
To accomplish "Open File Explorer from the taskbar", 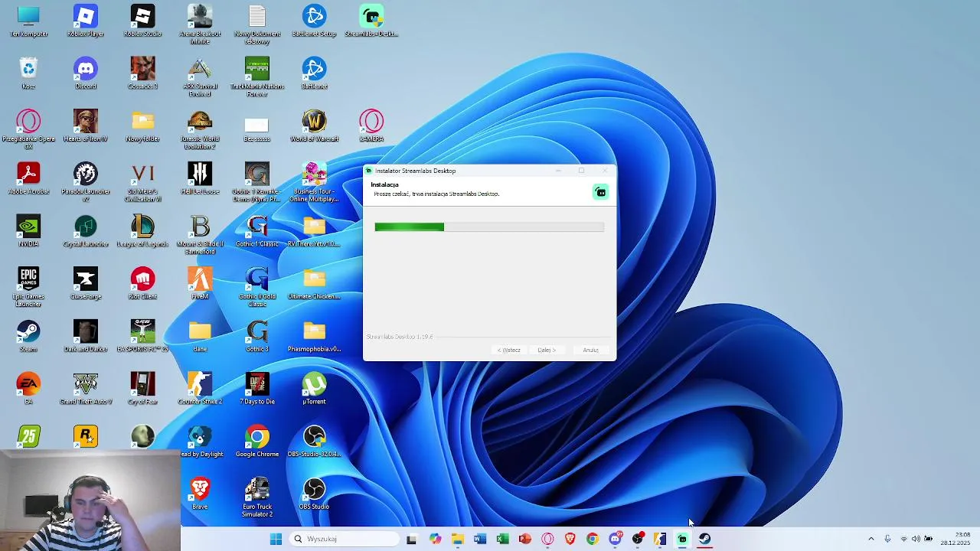I will click(x=458, y=539).
